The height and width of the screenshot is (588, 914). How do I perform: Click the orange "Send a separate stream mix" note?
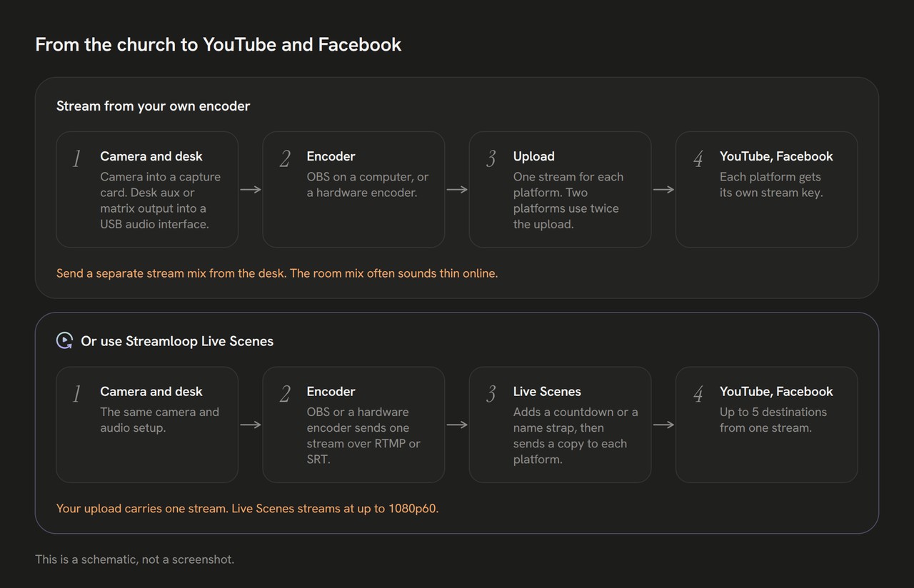[277, 273]
